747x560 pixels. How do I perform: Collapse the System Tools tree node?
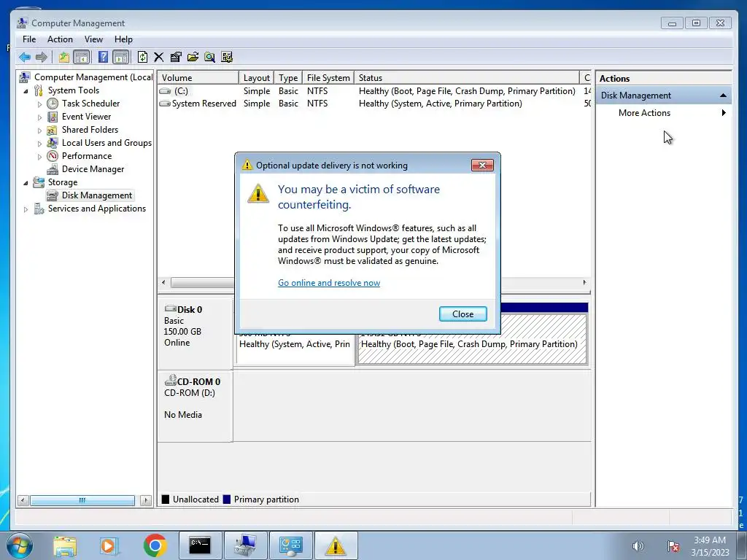coord(26,91)
